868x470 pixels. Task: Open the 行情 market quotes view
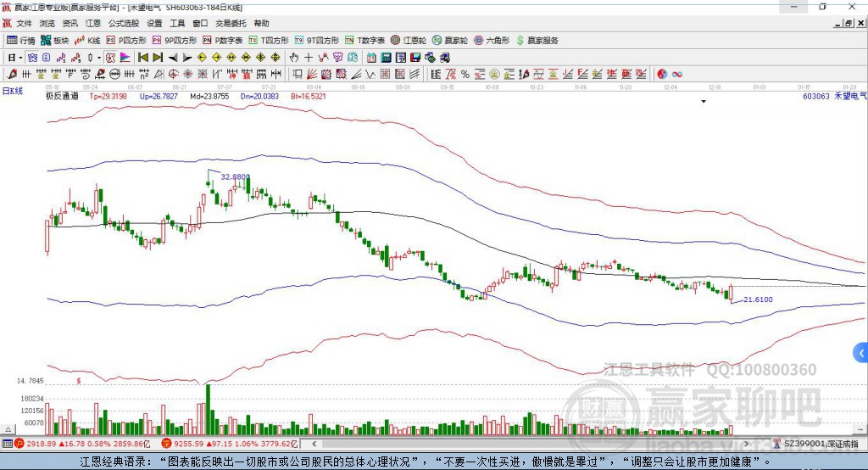click(20, 41)
